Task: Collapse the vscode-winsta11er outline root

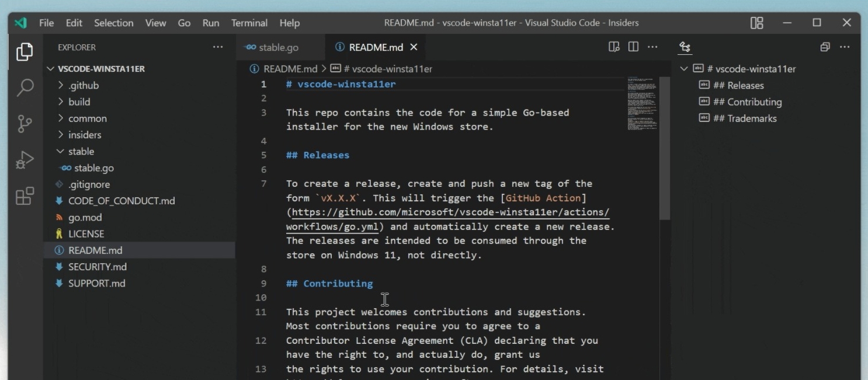Action: click(x=683, y=68)
